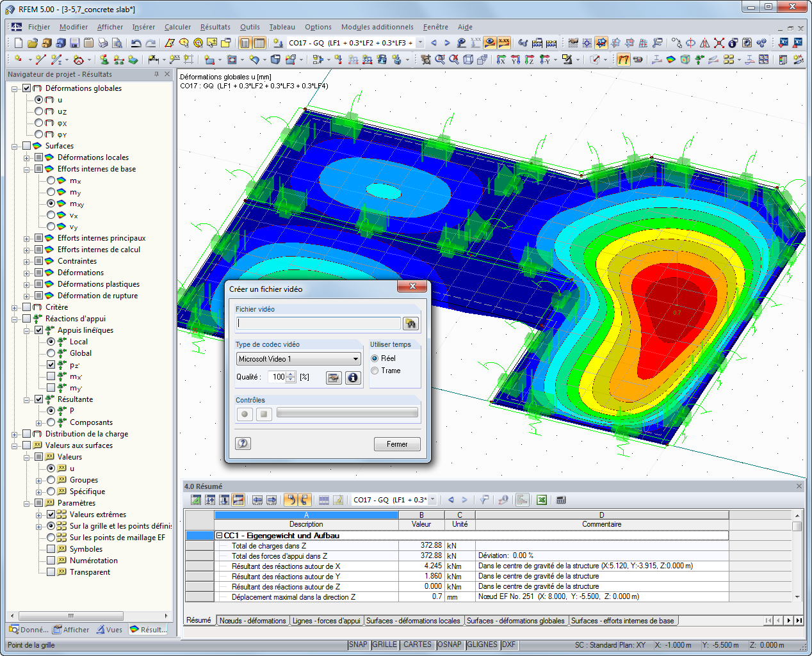Click the progress bar in Contrôles section
812x656 pixels.
coord(347,413)
